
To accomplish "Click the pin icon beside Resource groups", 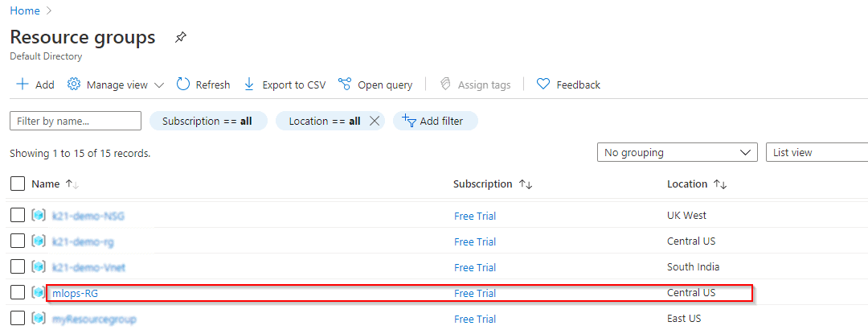I will coord(181,38).
